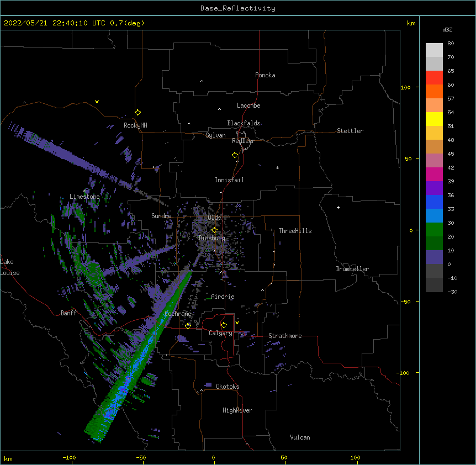Viewport: 476px width, 465px height.
Task: Click the yellow V marker northeast of Calgary
Action: [x=237, y=323]
